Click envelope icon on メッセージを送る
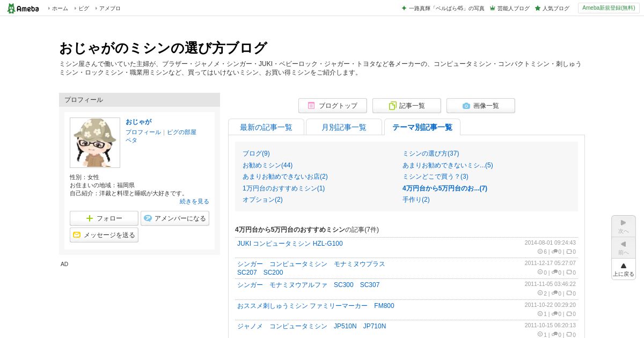 pyautogui.click(x=77, y=235)
